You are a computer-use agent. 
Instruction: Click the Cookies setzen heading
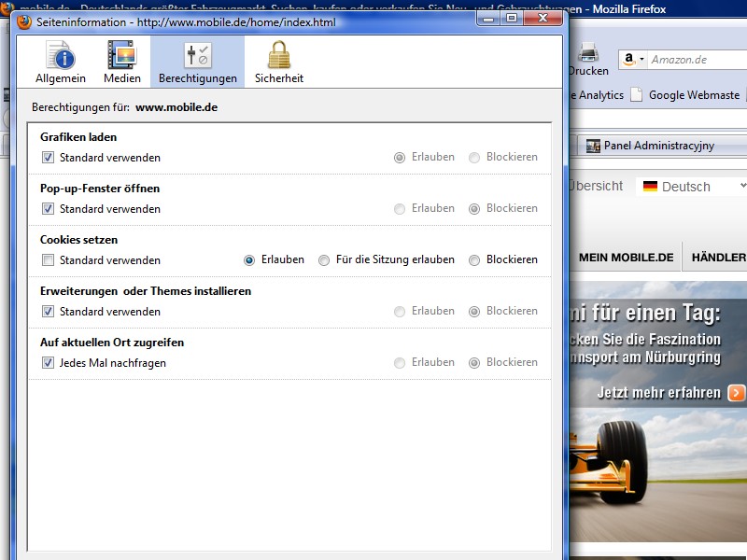click(78, 240)
